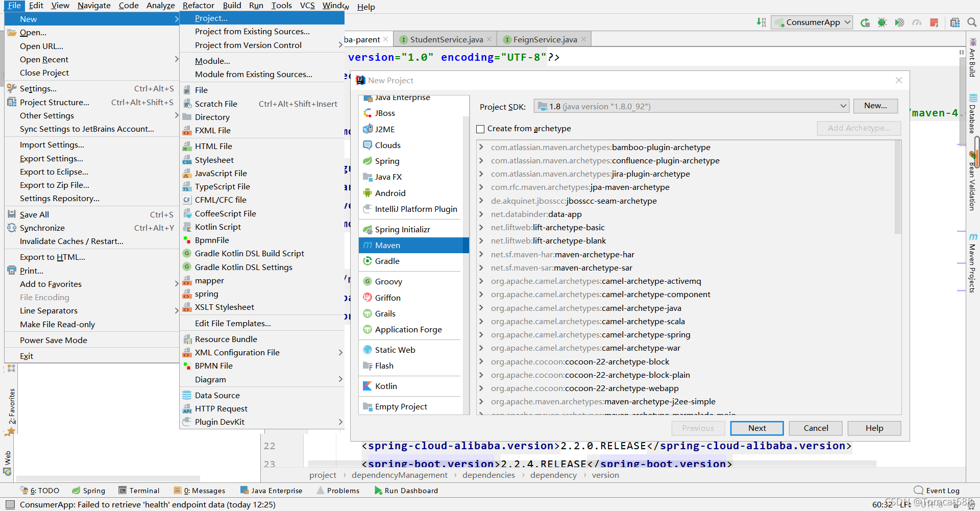This screenshot has width=980, height=511.
Task: Open the Refactor menu
Action: 199,6
